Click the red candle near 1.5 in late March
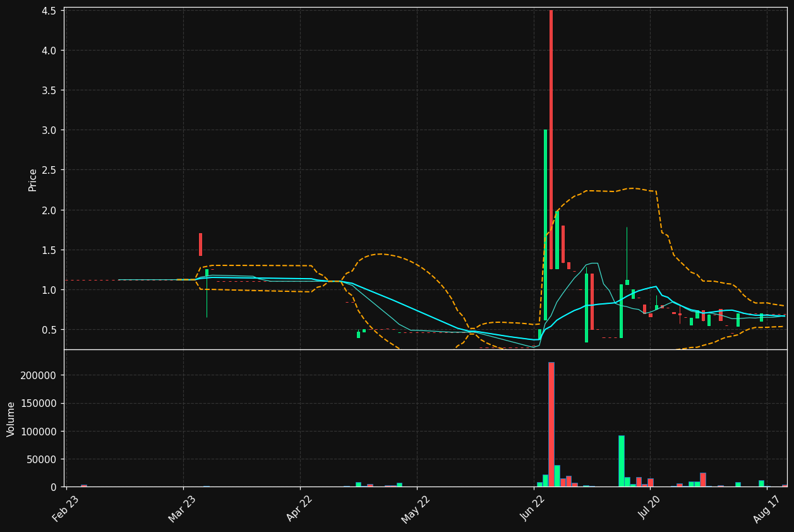Viewport: 794px width, 532px height. [201, 245]
